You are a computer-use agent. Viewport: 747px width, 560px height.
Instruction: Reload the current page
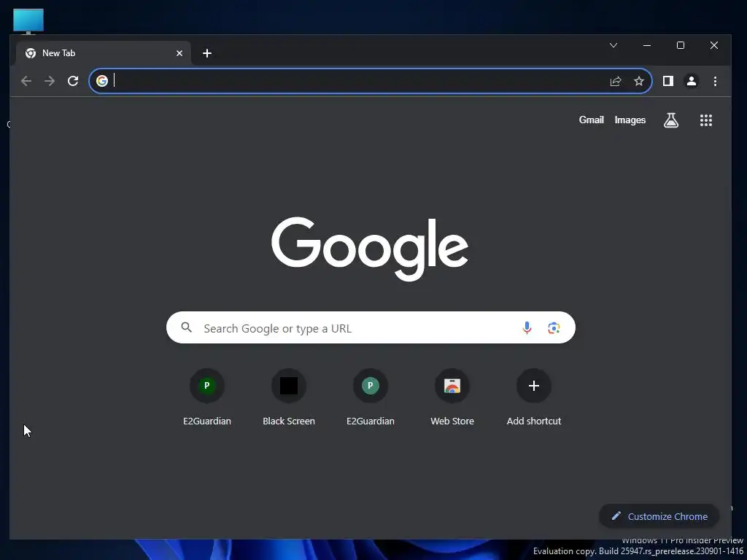click(73, 81)
